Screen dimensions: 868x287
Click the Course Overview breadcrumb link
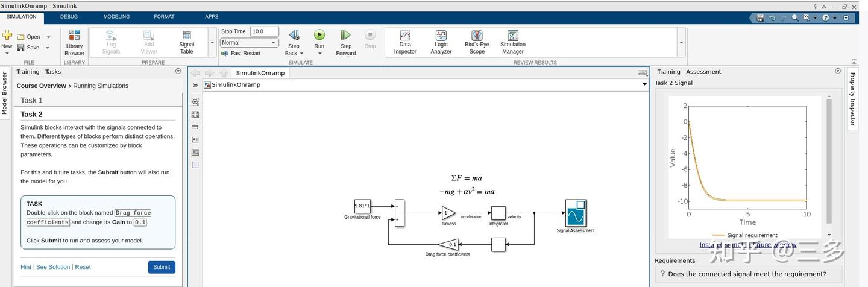(41, 86)
